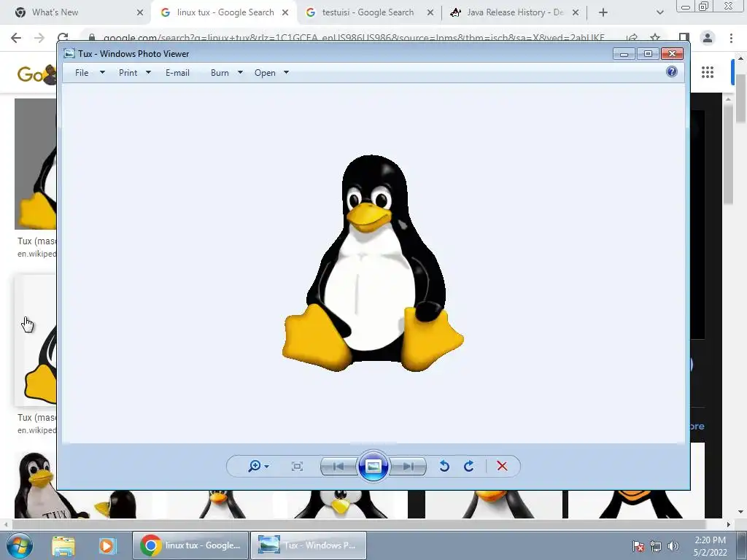Click the Actual size fit button
Image resolution: width=747 pixels, height=560 pixels.
click(x=298, y=466)
